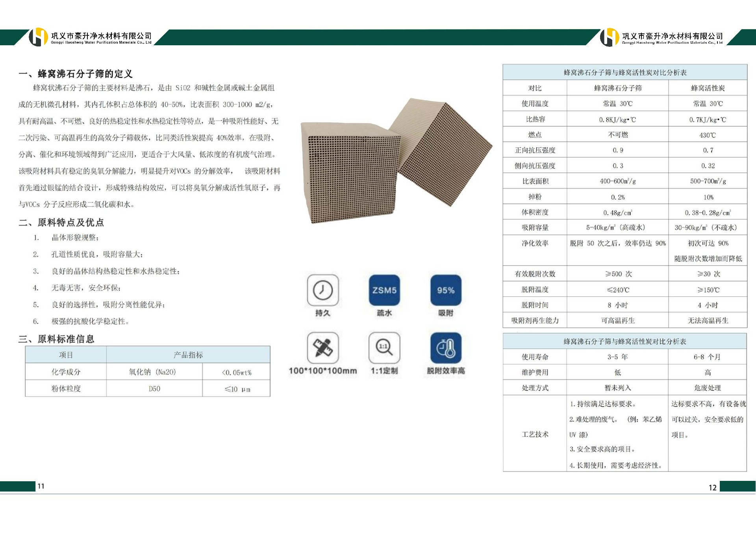This screenshot has height=534, width=756.
Task: Click the 产品指标 table header cell
Action: [188, 355]
